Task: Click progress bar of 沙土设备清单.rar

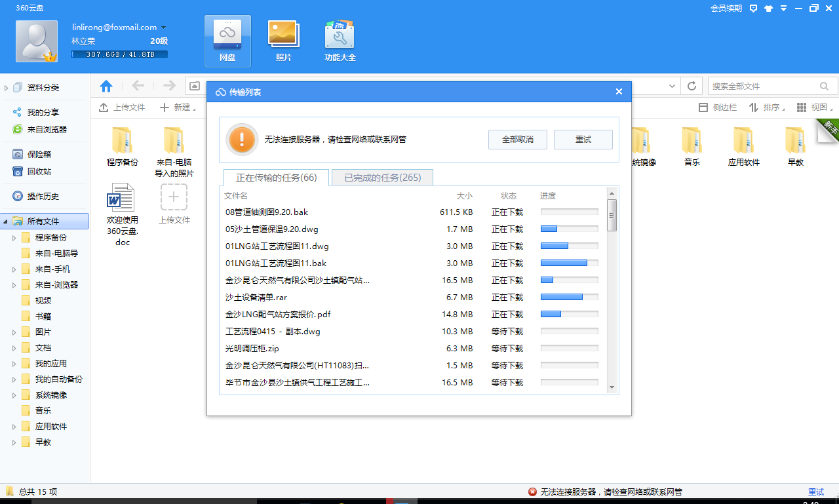Action: click(x=569, y=297)
